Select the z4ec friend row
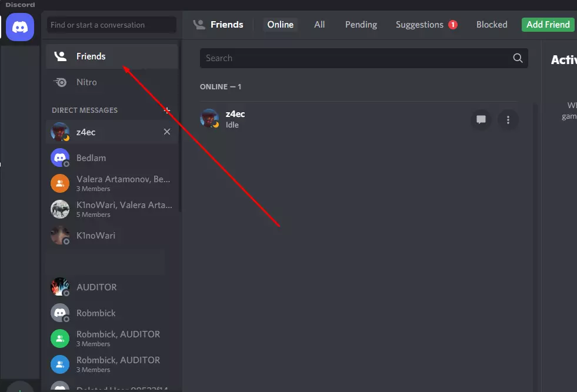Image resolution: width=577 pixels, height=392 pixels. click(x=359, y=119)
